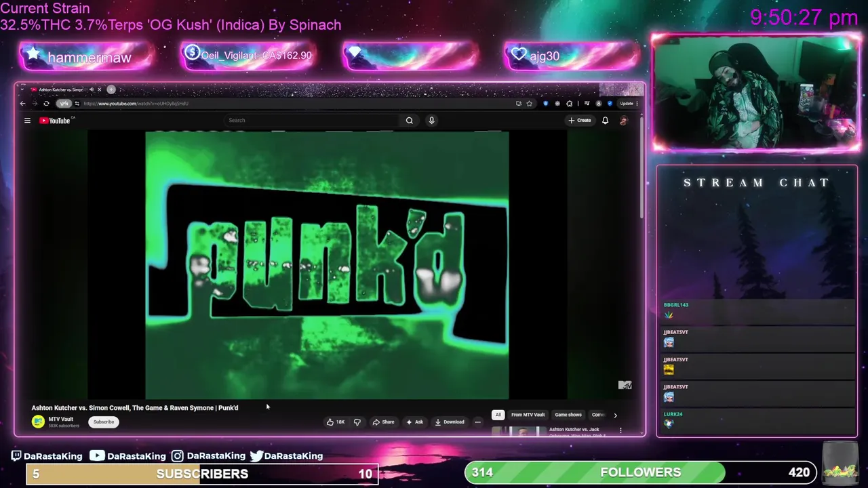
Task: Click the Oeil_Vigilant CA$162.90 label
Action: (256, 56)
